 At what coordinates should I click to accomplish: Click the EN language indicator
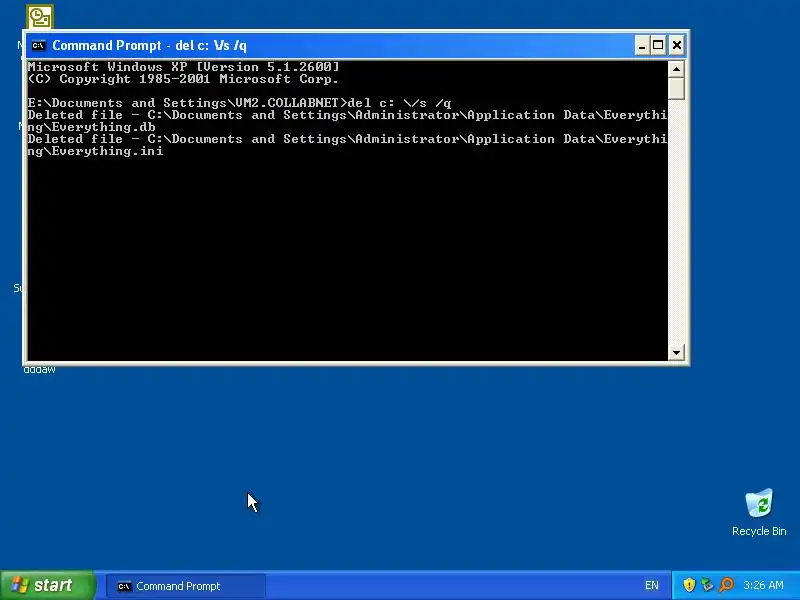(652, 585)
